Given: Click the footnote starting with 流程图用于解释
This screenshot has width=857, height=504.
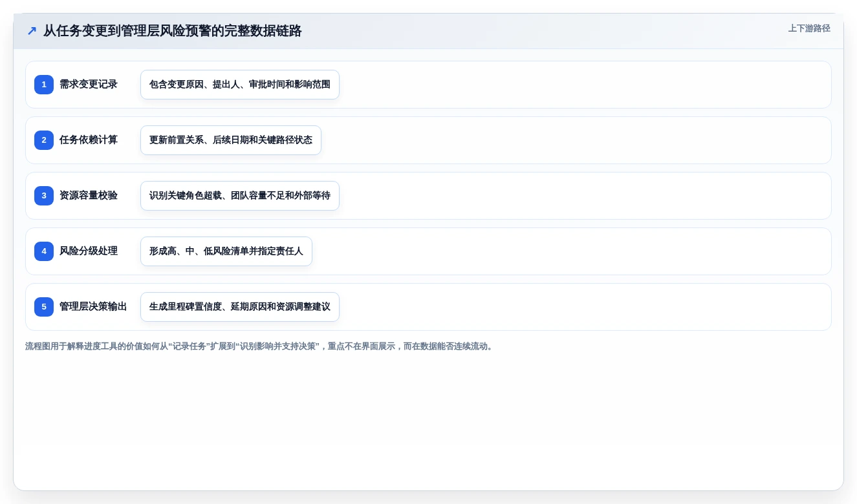Looking at the screenshot, I should click(261, 346).
